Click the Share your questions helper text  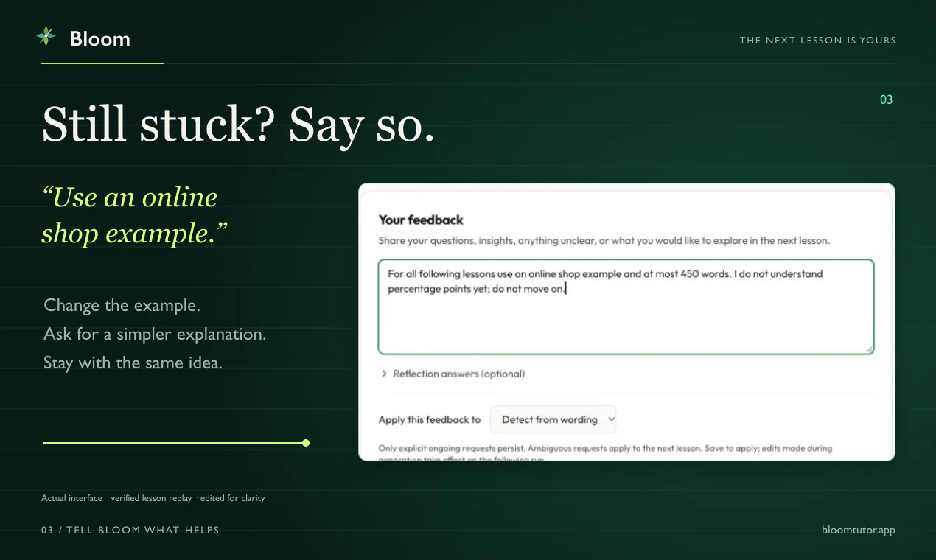click(604, 241)
